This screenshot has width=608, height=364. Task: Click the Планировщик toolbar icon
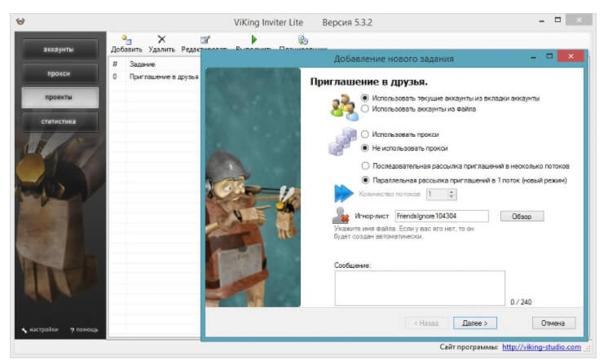pos(303,40)
